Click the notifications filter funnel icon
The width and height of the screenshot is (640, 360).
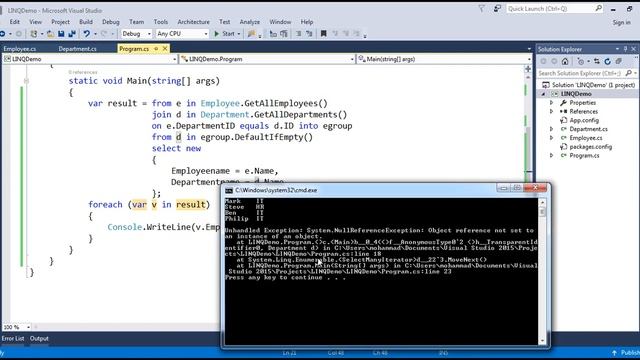click(482, 9)
